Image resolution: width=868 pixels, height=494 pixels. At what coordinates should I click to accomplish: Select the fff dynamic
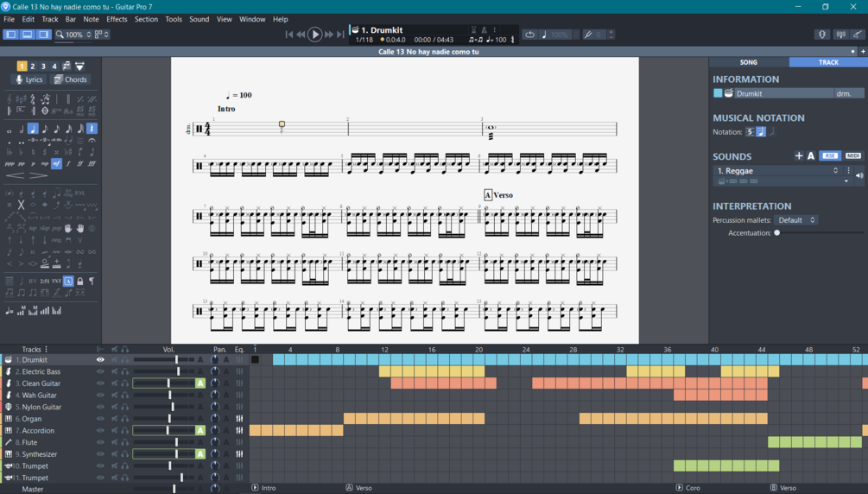pos(92,164)
